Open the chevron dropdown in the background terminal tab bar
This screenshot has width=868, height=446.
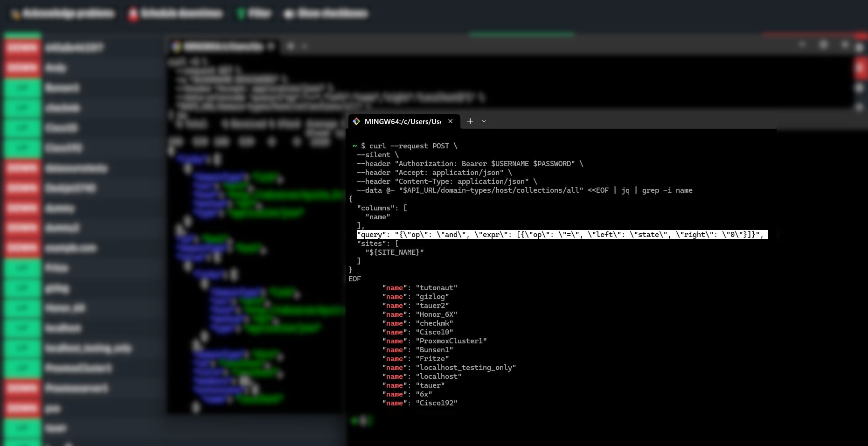pyautogui.click(x=304, y=46)
